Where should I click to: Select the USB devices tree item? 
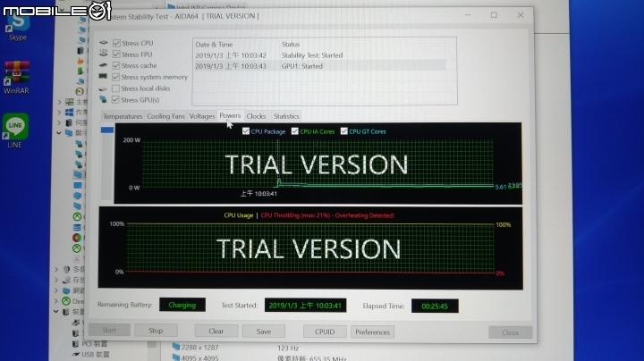95,354
